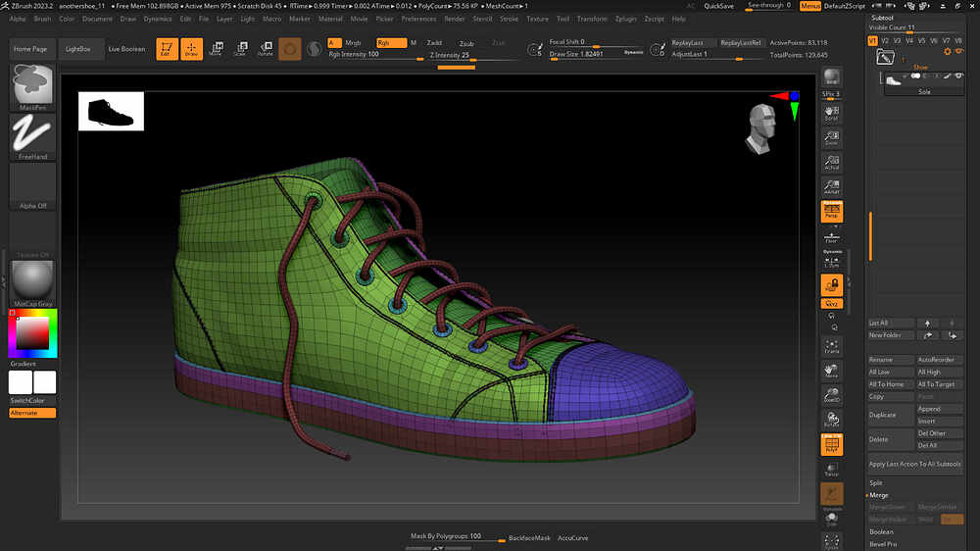Toggle Zadd sculpt mode
The height and width of the screenshot is (551, 980).
tap(434, 42)
